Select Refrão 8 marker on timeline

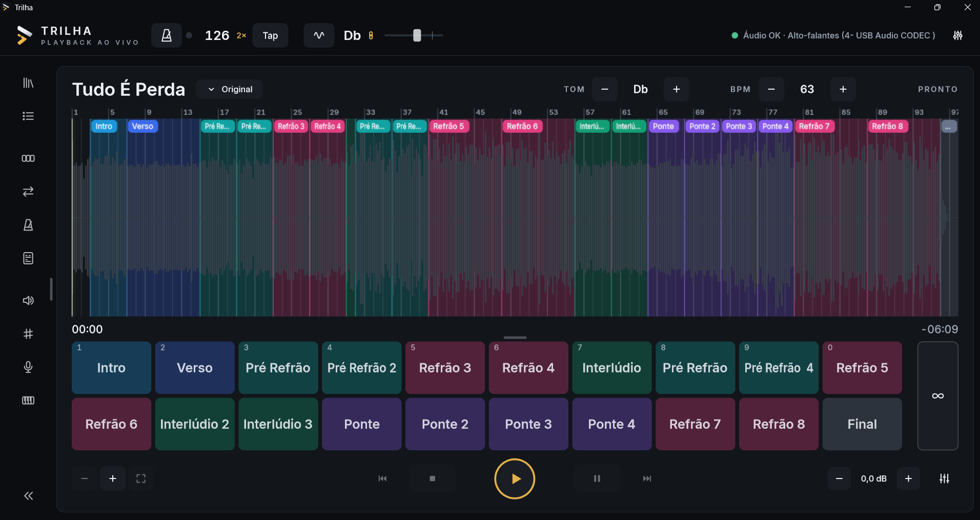[888, 126]
